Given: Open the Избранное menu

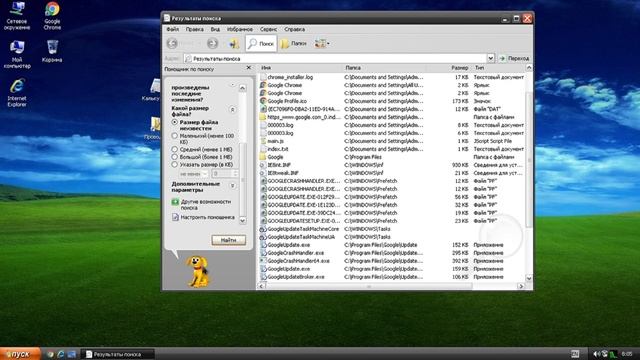Looking at the screenshot, I should (x=240, y=29).
